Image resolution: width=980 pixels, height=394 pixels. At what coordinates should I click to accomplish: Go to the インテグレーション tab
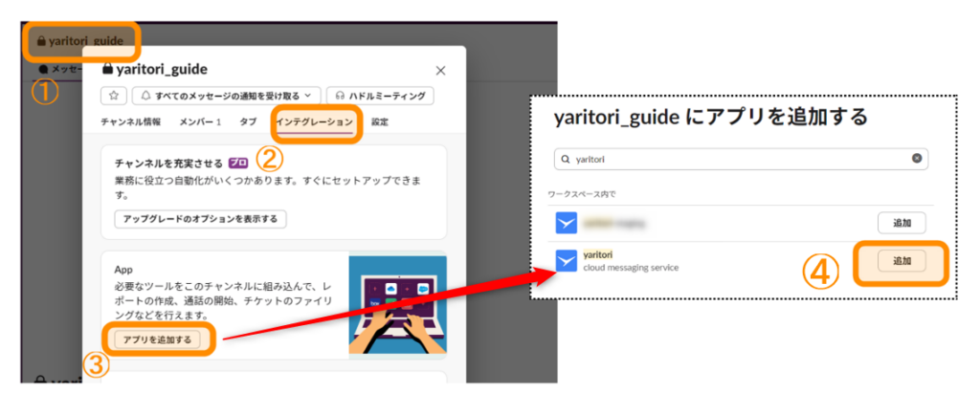point(314,122)
